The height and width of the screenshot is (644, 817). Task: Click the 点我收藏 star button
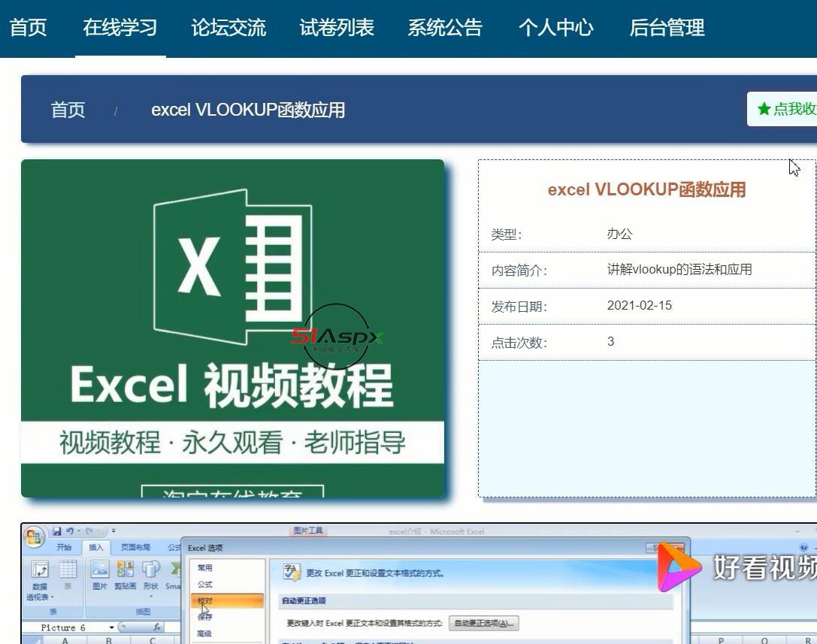pyautogui.click(x=782, y=109)
